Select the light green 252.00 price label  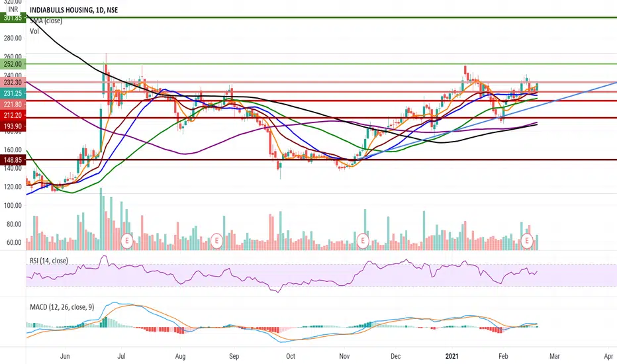click(x=13, y=64)
